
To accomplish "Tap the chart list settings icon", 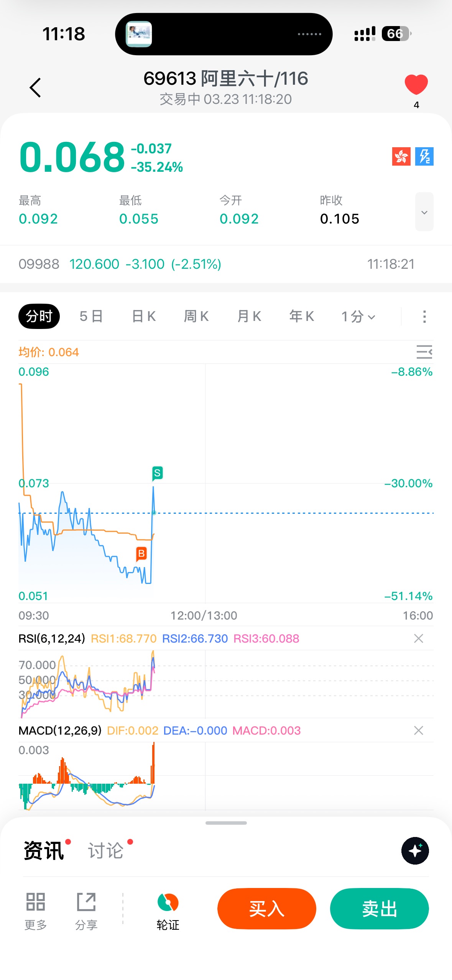I will (424, 352).
